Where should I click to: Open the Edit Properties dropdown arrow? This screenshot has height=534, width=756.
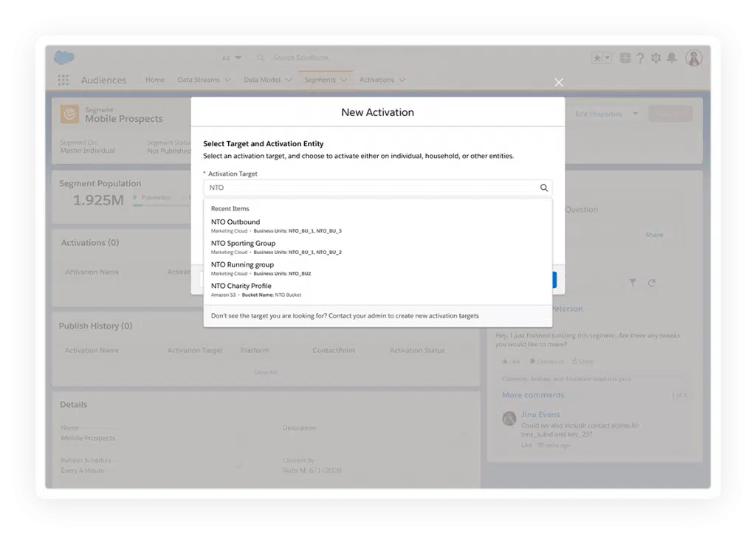coord(636,114)
